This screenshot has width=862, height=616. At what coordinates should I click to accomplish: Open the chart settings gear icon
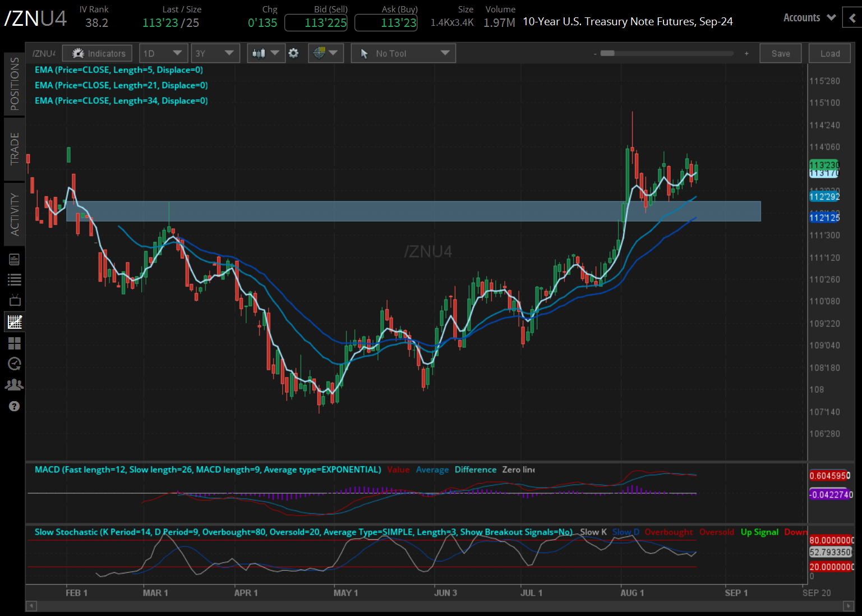coord(293,53)
